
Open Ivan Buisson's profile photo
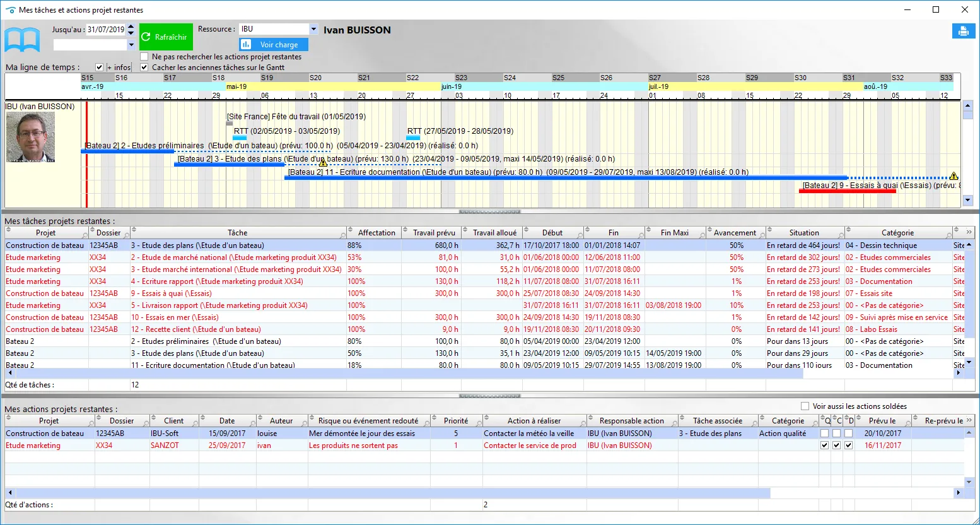pos(30,137)
